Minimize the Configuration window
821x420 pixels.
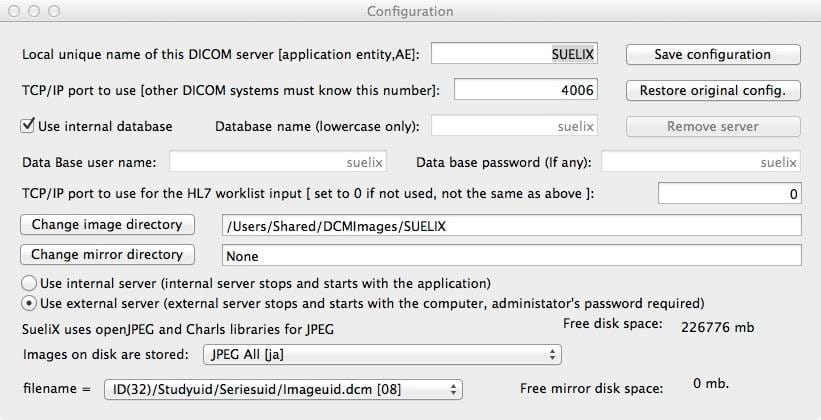[33, 12]
